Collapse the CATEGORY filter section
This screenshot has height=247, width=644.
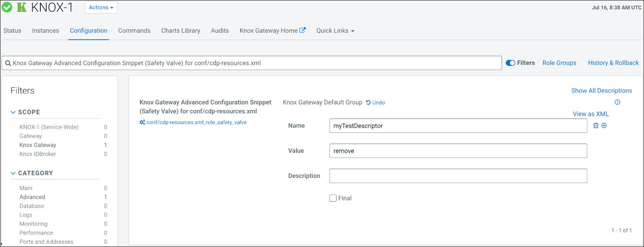pos(14,173)
